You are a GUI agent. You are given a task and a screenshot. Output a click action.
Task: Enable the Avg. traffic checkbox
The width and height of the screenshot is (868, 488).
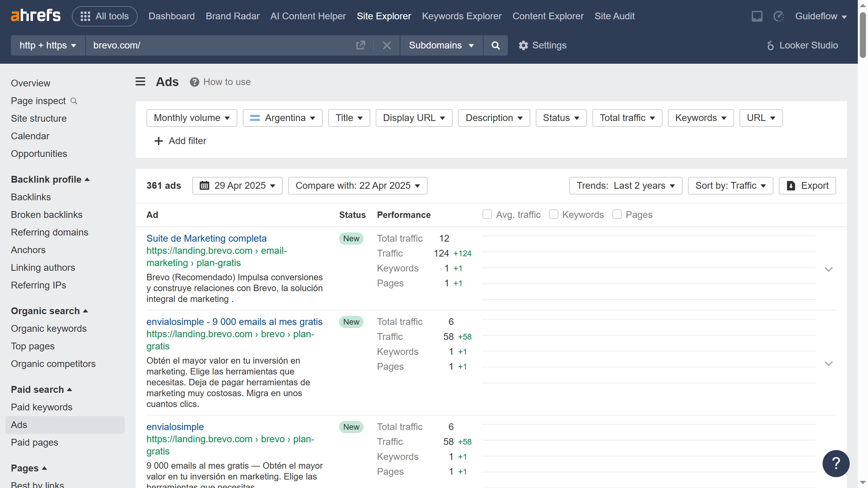[487, 215]
